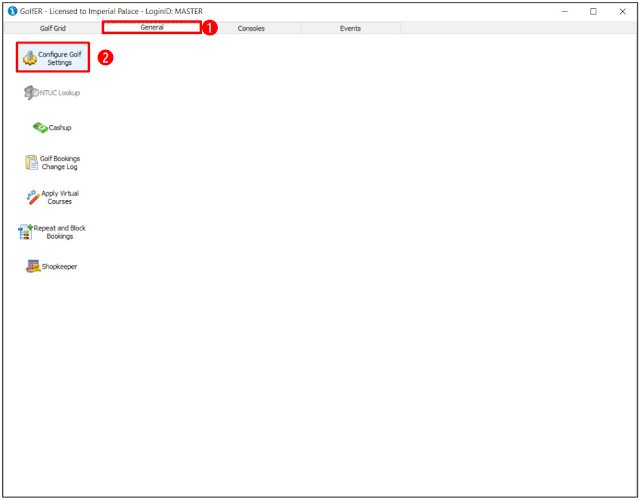Click the Shopkeeper icon

tap(33, 267)
